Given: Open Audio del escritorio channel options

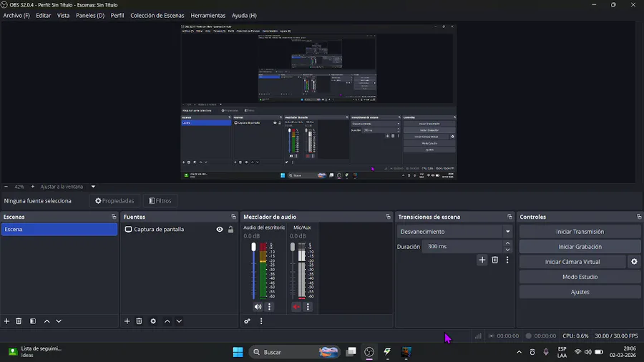Looking at the screenshot, I should coord(270,307).
